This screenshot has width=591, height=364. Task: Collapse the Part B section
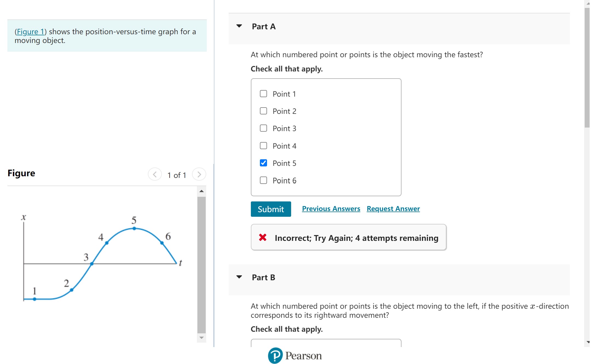(239, 277)
